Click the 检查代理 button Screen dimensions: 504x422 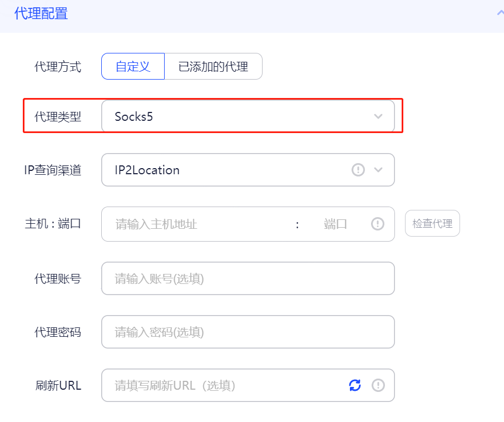[x=432, y=224]
